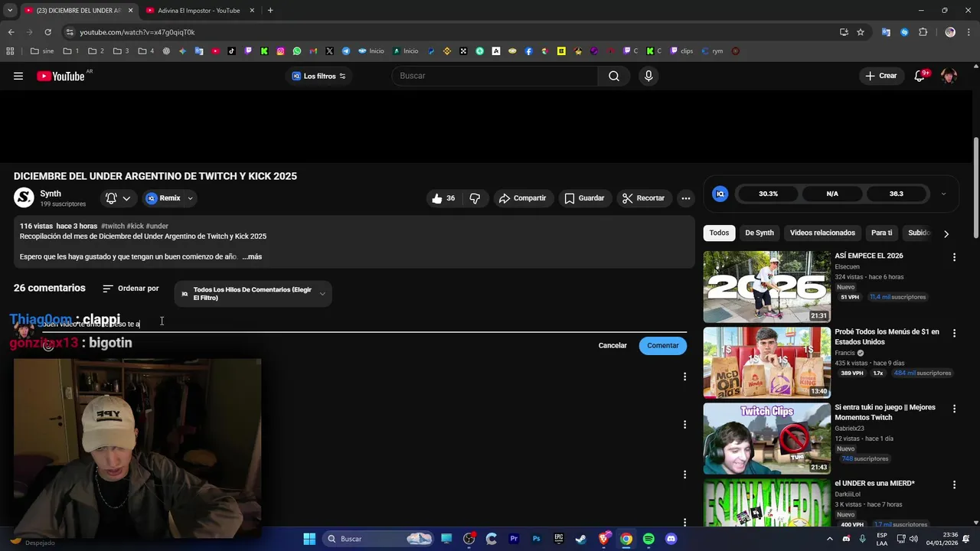Open the subscription notification bell dropdown
Viewport: 980px width, 551px height.
(x=118, y=198)
